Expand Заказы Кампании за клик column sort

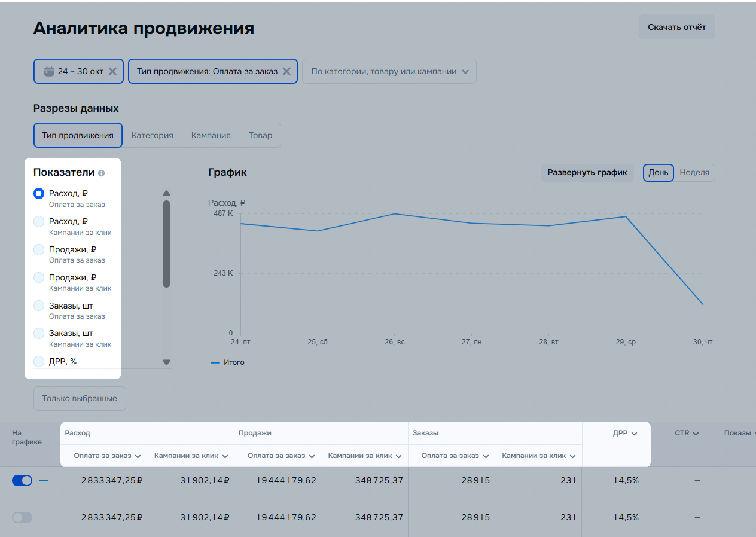573,456
